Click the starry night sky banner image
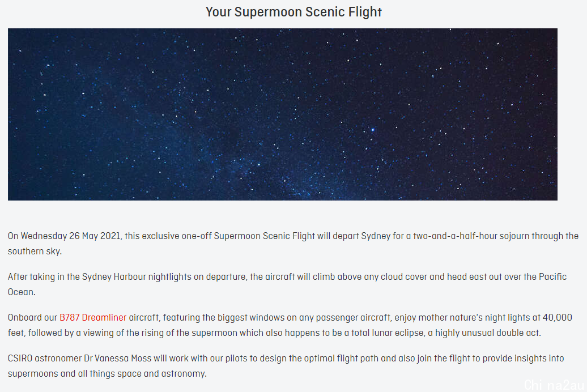The height and width of the screenshot is (392, 587). pyautogui.click(x=283, y=114)
